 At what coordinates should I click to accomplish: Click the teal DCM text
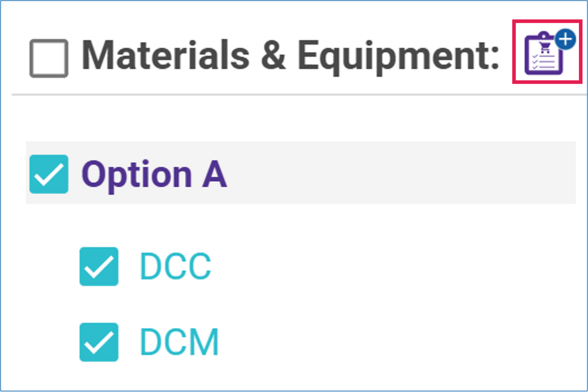click(x=179, y=342)
